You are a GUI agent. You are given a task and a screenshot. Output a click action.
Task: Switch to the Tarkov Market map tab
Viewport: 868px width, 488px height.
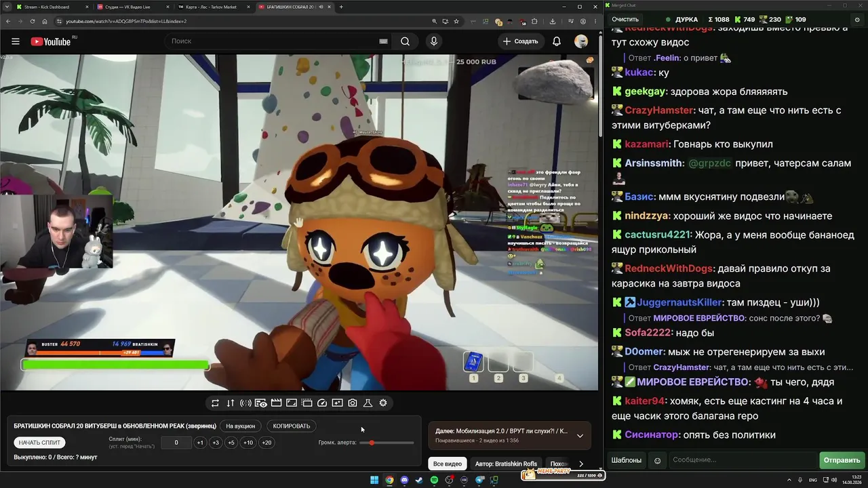(x=212, y=7)
